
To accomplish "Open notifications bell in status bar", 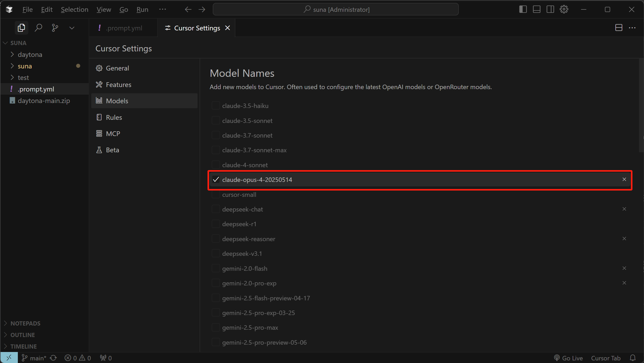I will tap(633, 358).
